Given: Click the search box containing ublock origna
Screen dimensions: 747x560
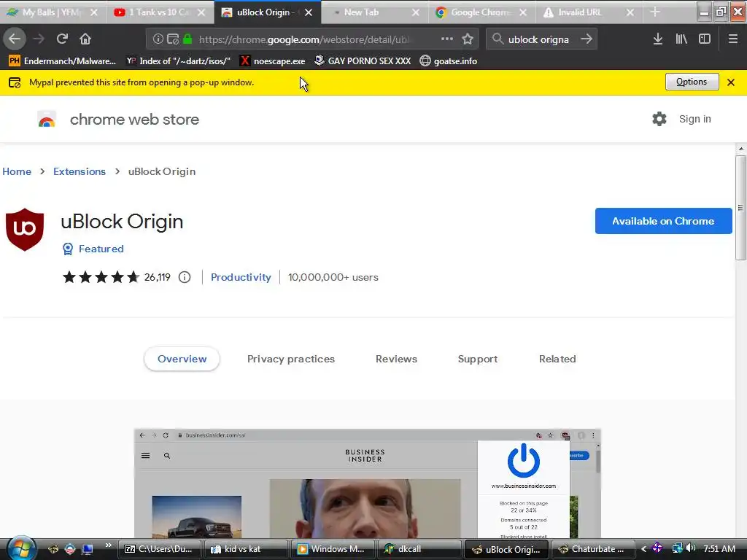Looking at the screenshot, I should click(541, 39).
